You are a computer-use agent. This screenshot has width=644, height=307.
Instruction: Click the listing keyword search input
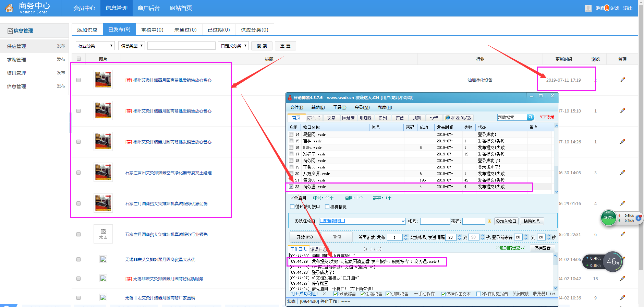click(181, 46)
